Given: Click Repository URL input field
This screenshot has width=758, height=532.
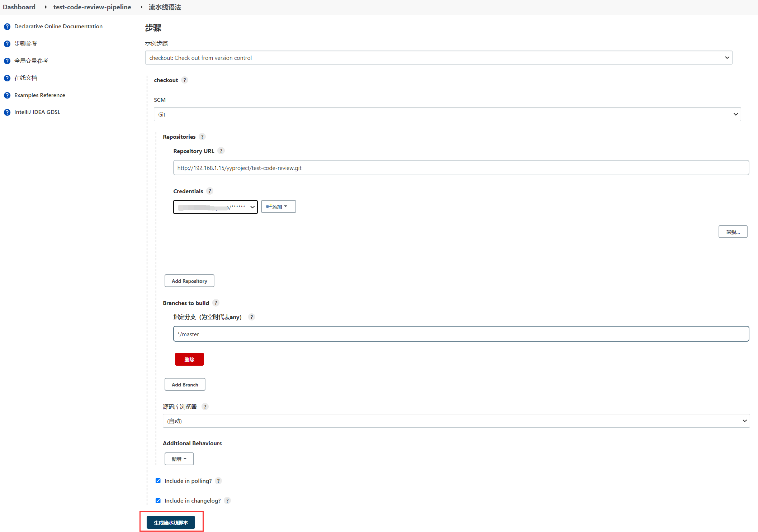Looking at the screenshot, I should pyautogui.click(x=461, y=168).
